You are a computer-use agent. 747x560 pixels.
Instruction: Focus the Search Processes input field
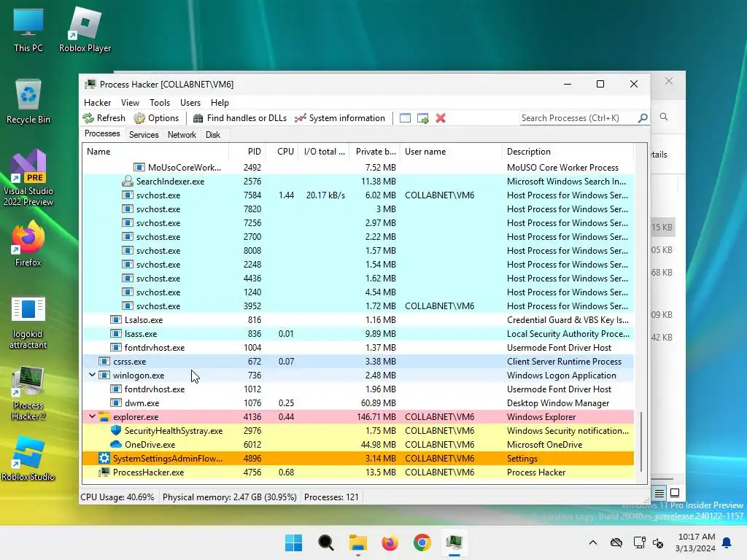point(578,118)
